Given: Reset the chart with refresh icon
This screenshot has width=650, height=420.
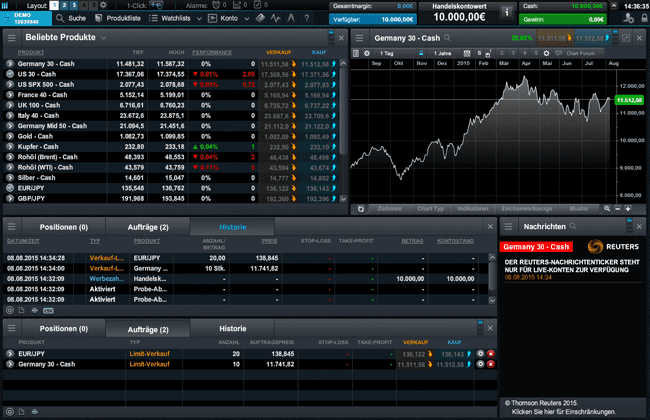Looking at the screenshot, I should click(361, 209).
